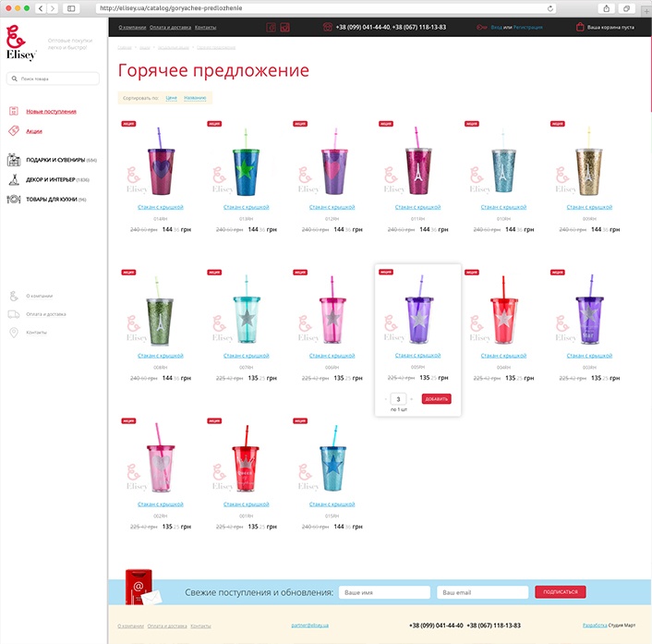This screenshot has width=652, height=644.
Task: Open the Elisey logo home page
Action: [x=21, y=43]
